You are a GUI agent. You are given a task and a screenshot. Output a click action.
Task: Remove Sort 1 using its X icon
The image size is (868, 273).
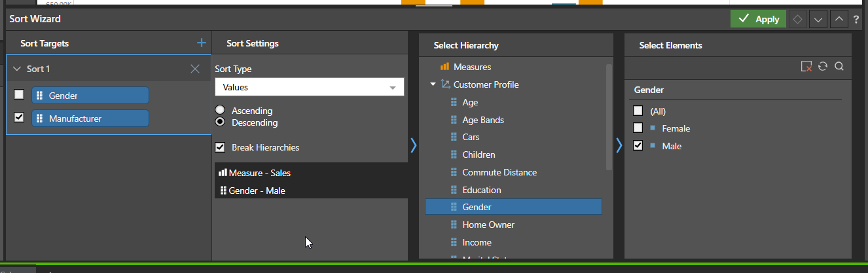[194, 69]
